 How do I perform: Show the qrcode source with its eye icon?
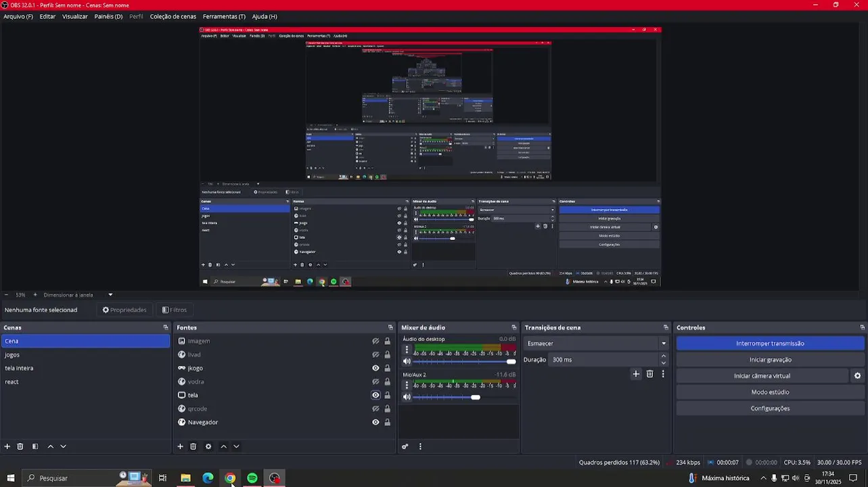click(375, 409)
